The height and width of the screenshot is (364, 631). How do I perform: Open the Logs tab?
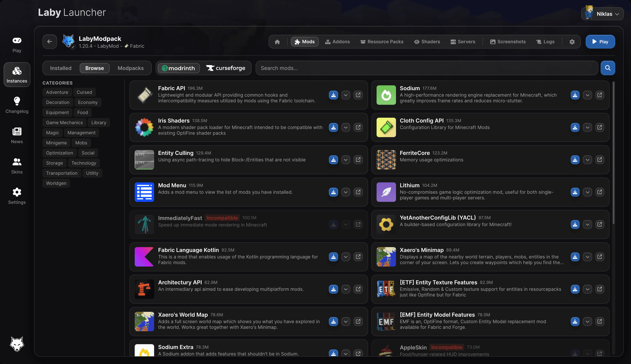545,42
